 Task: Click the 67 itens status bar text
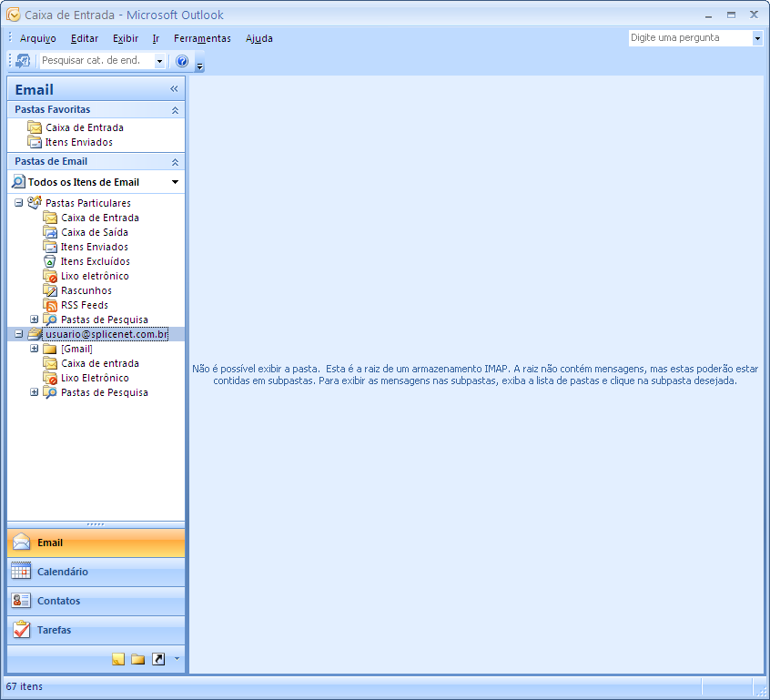coord(24,686)
